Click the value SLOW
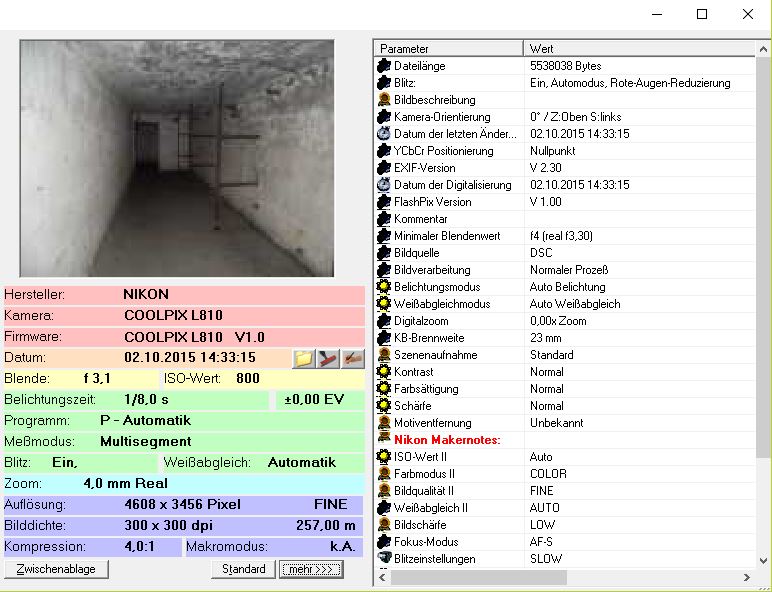 546,559
